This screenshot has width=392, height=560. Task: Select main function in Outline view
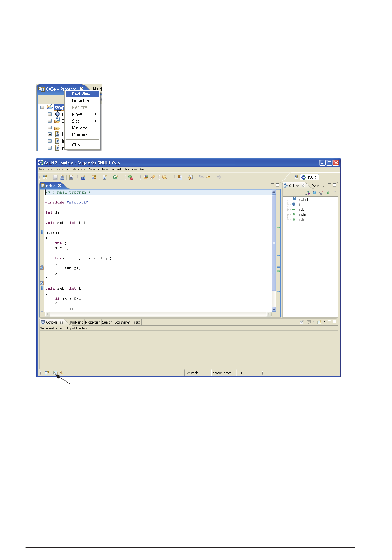[302, 215]
